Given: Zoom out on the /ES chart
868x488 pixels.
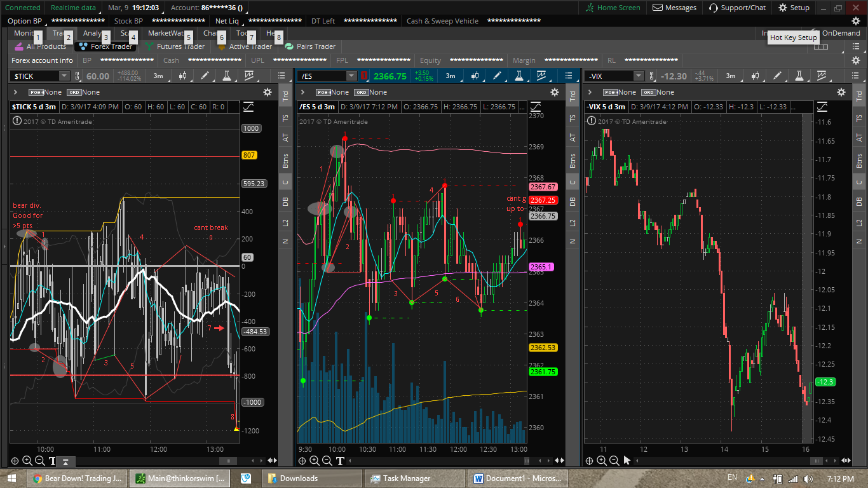Looking at the screenshot, I should [327, 461].
